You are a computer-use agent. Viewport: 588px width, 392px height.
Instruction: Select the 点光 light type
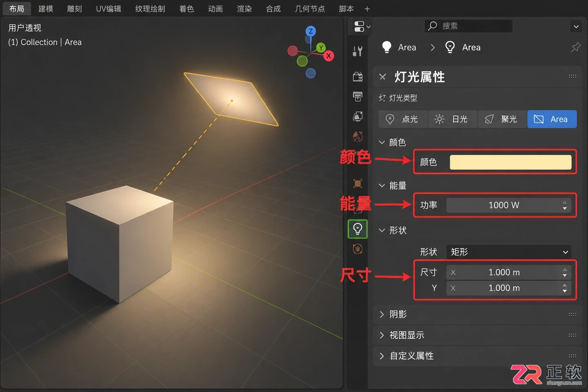click(x=403, y=119)
